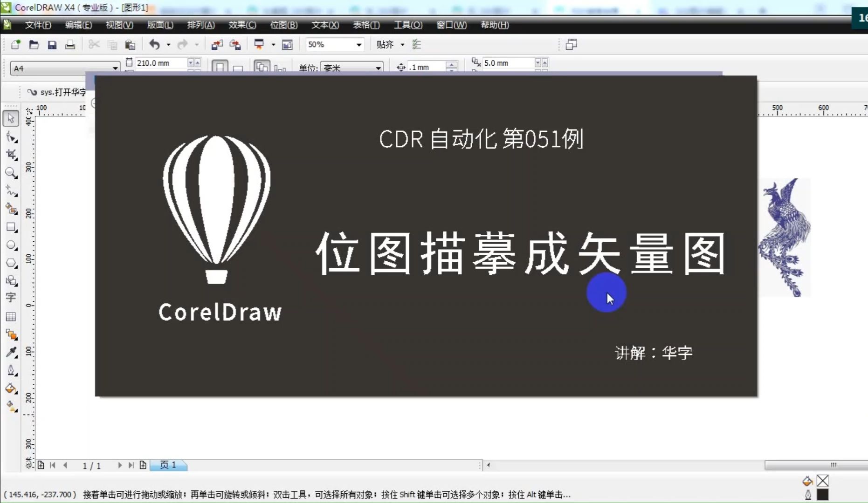Select the Table tool
The image size is (868, 503).
(11, 317)
